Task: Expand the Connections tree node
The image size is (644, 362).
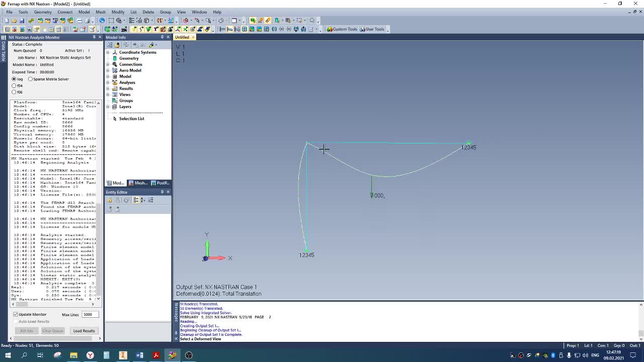Action: [108, 64]
